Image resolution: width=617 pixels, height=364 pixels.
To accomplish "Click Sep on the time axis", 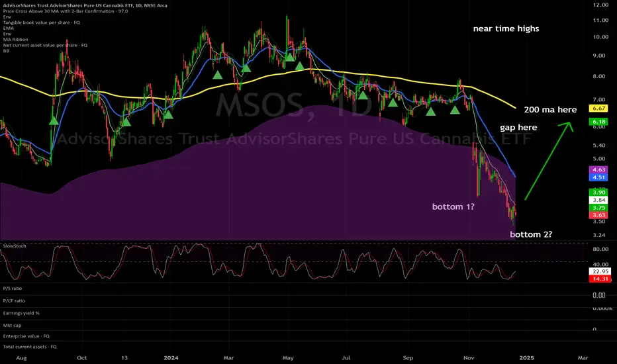I will click(408, 357).
